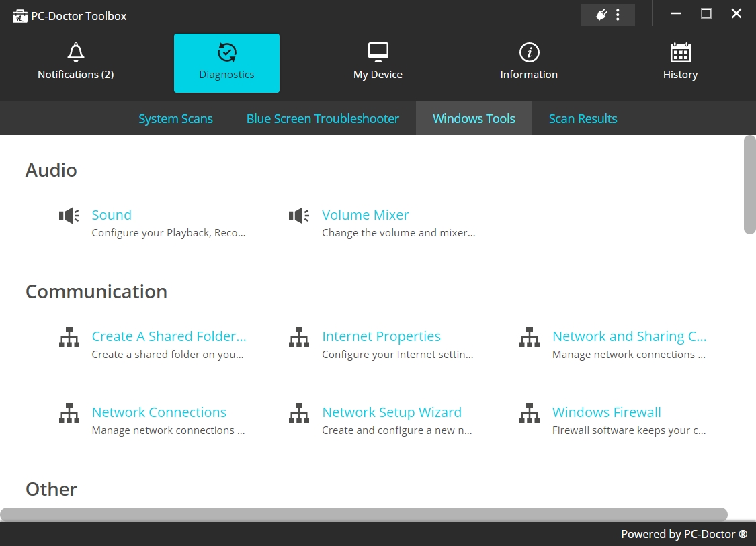Image resolution: width=756 pixels, height=546 pixels.
Task: Click network icon beside Network Connections
Action: tap(69, 413)
